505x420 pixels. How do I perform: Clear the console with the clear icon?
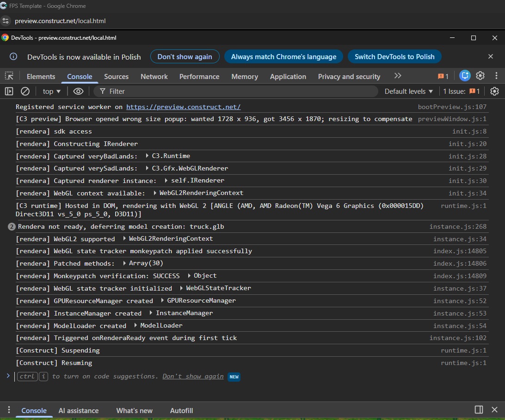point(25,91)
